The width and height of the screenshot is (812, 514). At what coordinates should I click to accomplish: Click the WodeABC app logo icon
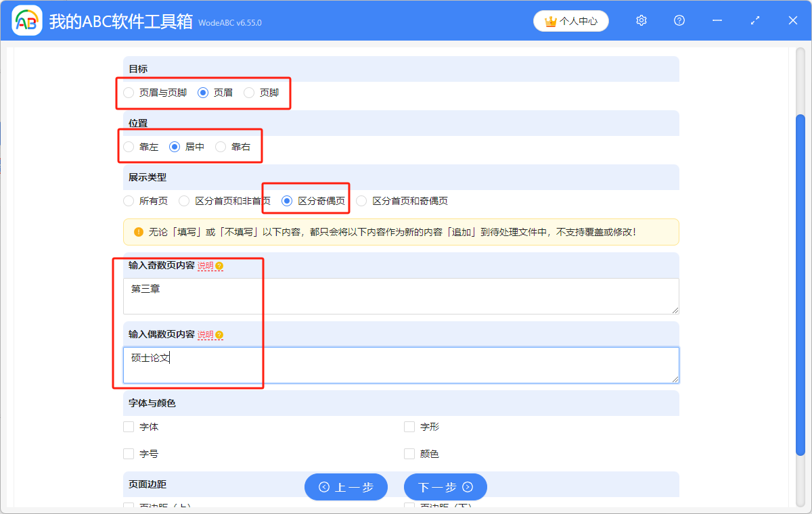pyautogui.click(x=27, y=21)
